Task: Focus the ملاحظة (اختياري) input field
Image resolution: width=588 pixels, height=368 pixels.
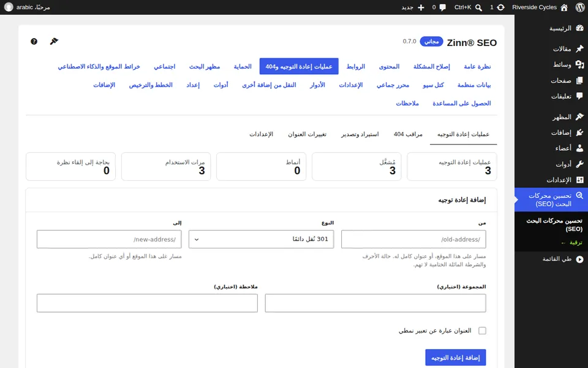Action: (x=147, y=303)
